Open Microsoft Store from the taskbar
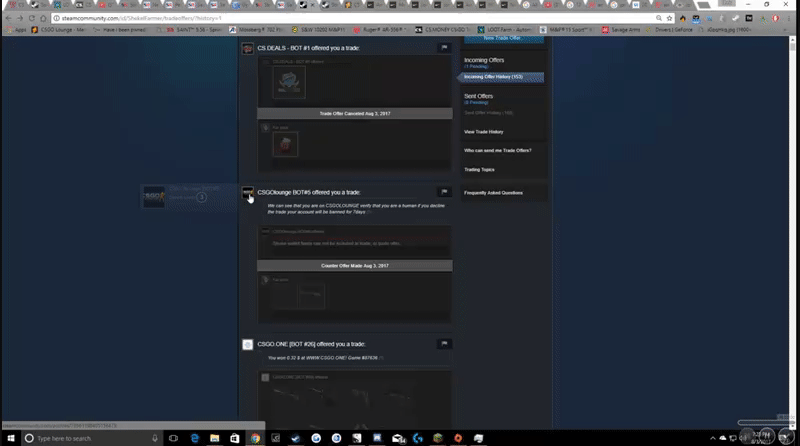Screen dimensions: 800x446 235,438
